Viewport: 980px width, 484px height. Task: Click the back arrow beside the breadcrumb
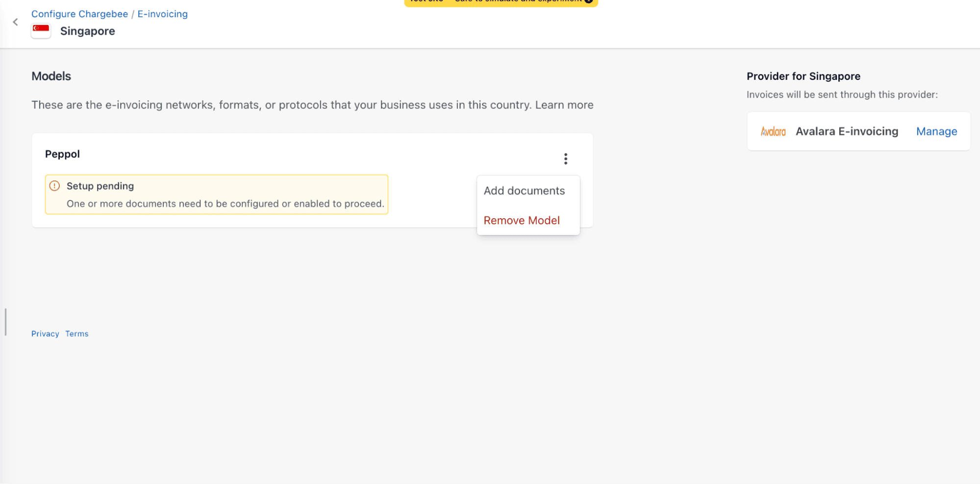[16, 22]
